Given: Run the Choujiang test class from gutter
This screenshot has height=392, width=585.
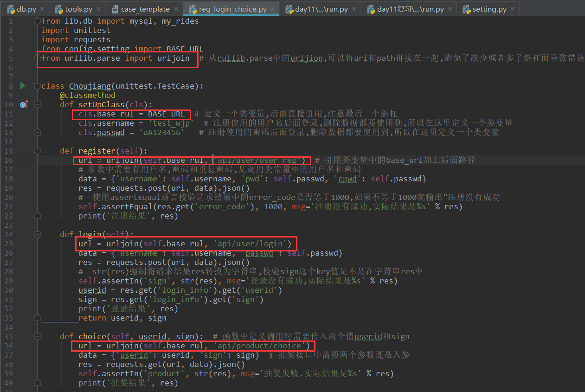Looking at the screenshot, I should [x=23, y=86].
